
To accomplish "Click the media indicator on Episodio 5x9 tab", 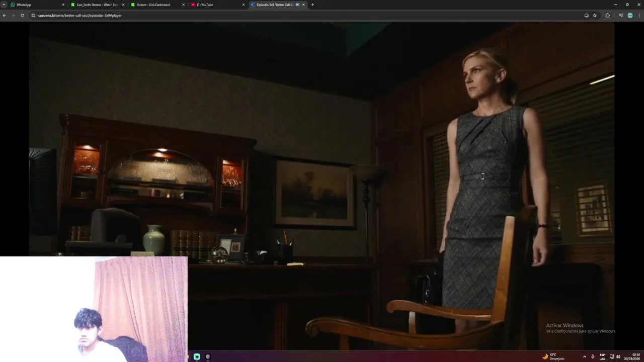I will 297,5.
